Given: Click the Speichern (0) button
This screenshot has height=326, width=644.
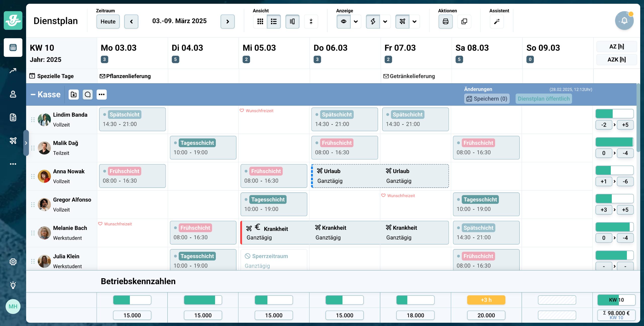Looking at the screenshot, I should (487, 99).
